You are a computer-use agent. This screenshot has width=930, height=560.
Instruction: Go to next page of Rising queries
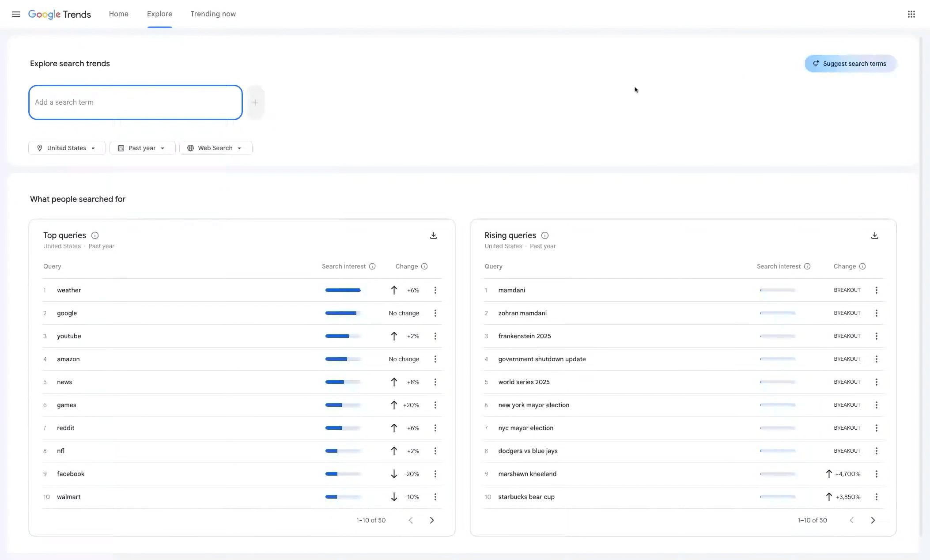pos(873,520)
